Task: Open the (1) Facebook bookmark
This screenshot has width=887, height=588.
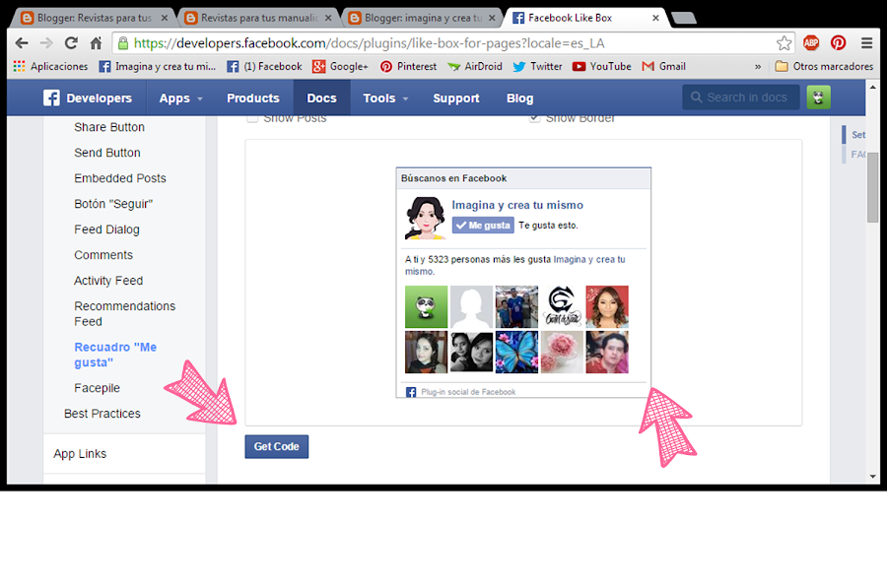Action: point(265,67)
